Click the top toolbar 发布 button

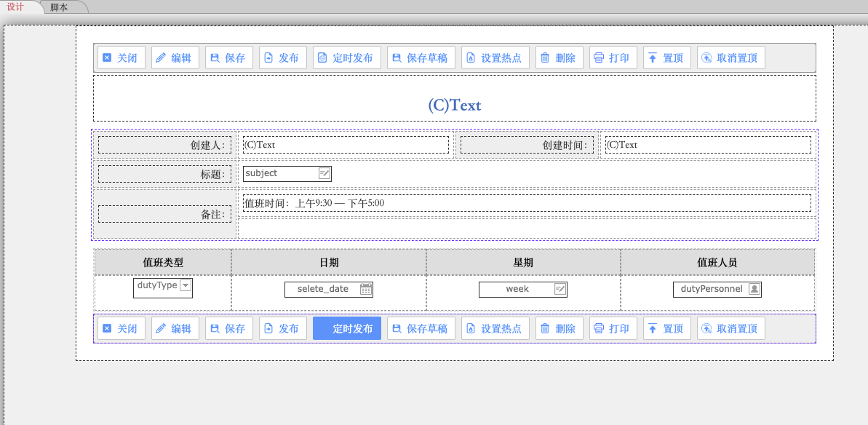tap(282, 57)
